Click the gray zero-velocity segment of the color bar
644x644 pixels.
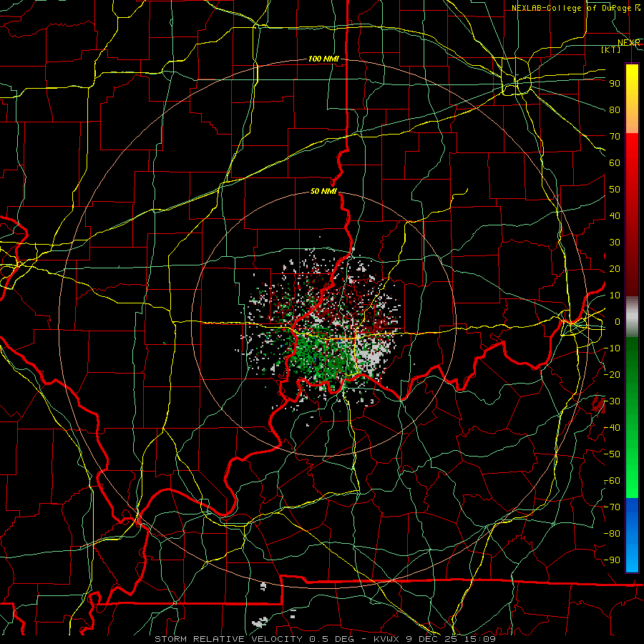(x=632, y=317)
